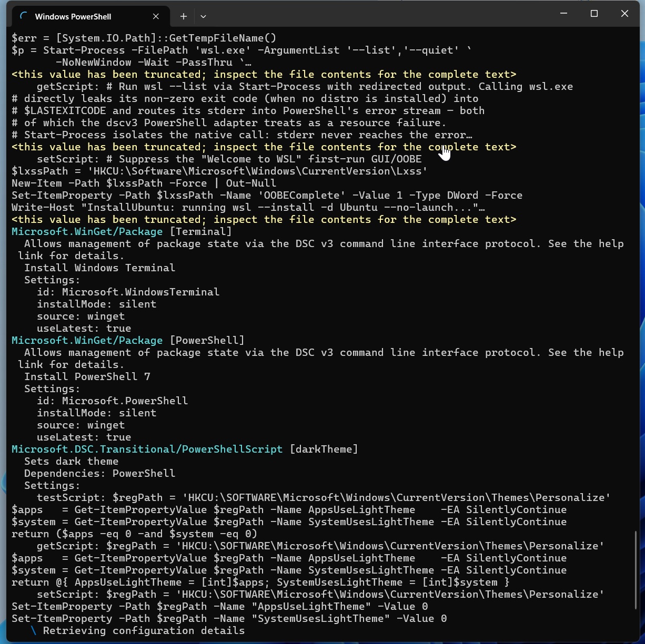This screenshot has width=645, height=644.
Task: Click the 'setScript: # Suppress the Welcome to WSL' line
Action: point(229,159)
